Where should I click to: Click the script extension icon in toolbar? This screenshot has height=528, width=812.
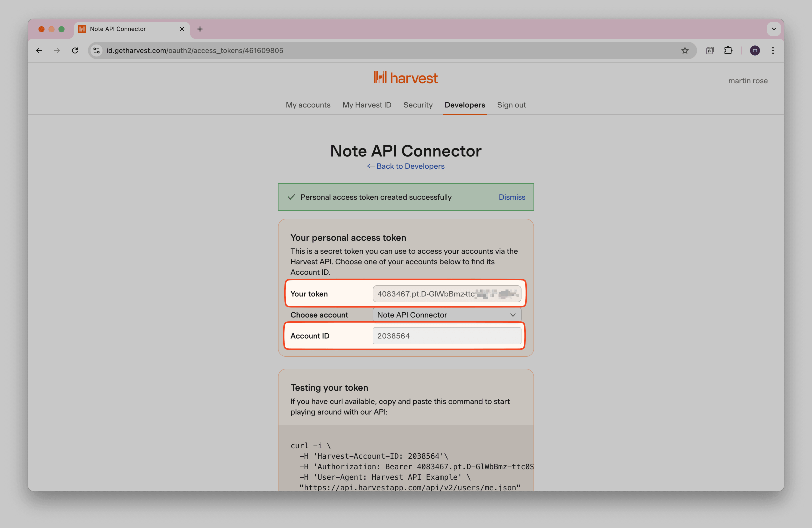click(710, 50)
